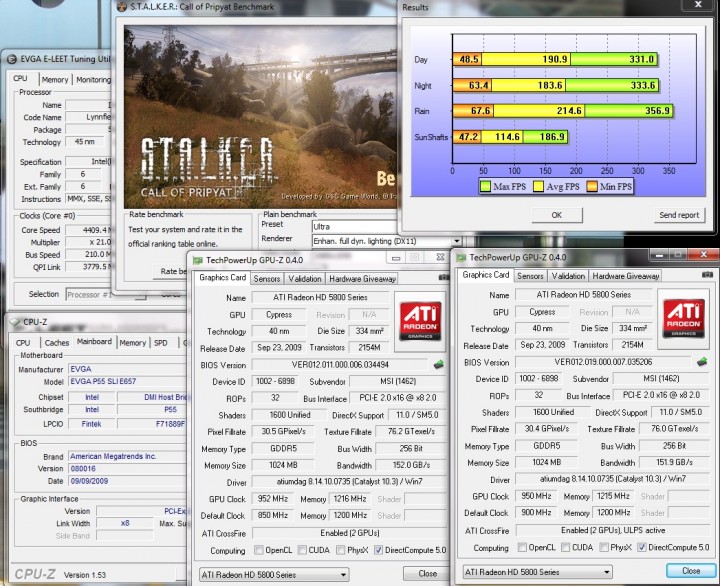Open the Renderer dropdown in STALKER benchmark
Viewport: 720px width, 586px height.
point(387,241)
